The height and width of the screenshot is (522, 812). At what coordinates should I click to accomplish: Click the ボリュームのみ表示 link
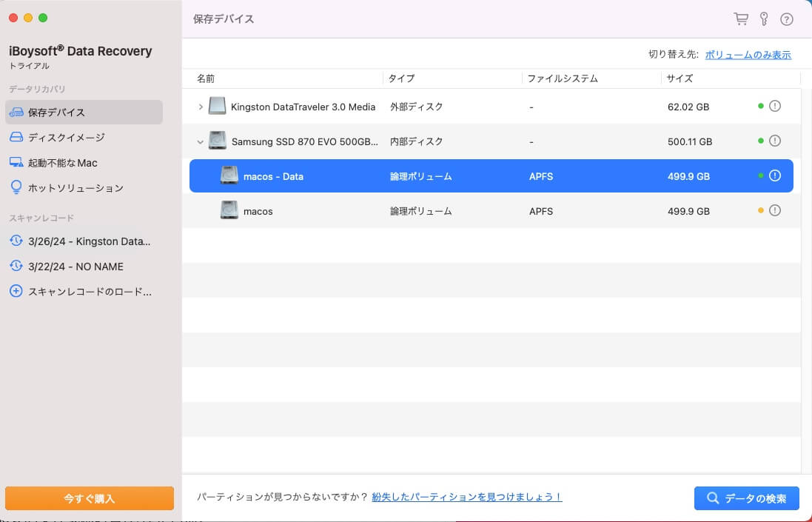click(x=748, y=54)
